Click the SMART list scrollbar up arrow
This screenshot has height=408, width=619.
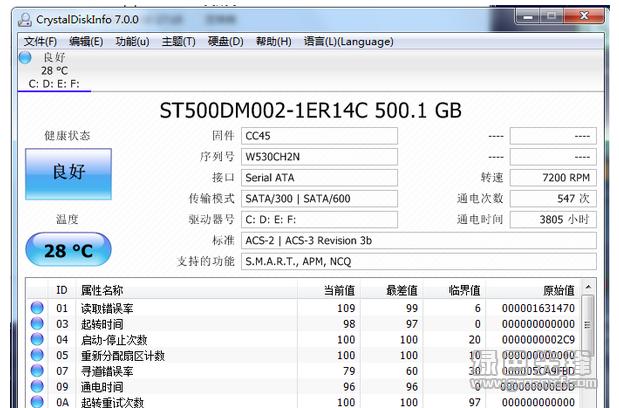point(588,287)
